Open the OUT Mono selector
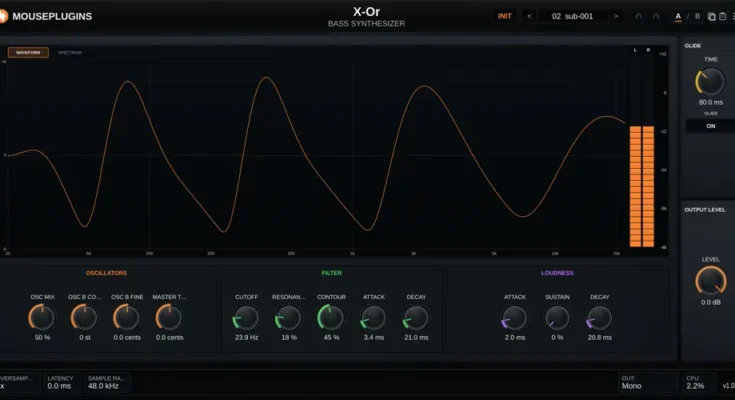Screen dimensions: 735x400 648,382
